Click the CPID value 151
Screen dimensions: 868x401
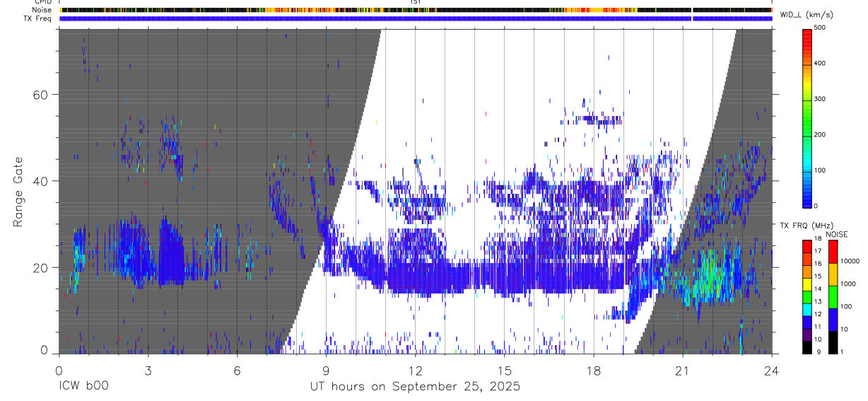coord(416,2)
